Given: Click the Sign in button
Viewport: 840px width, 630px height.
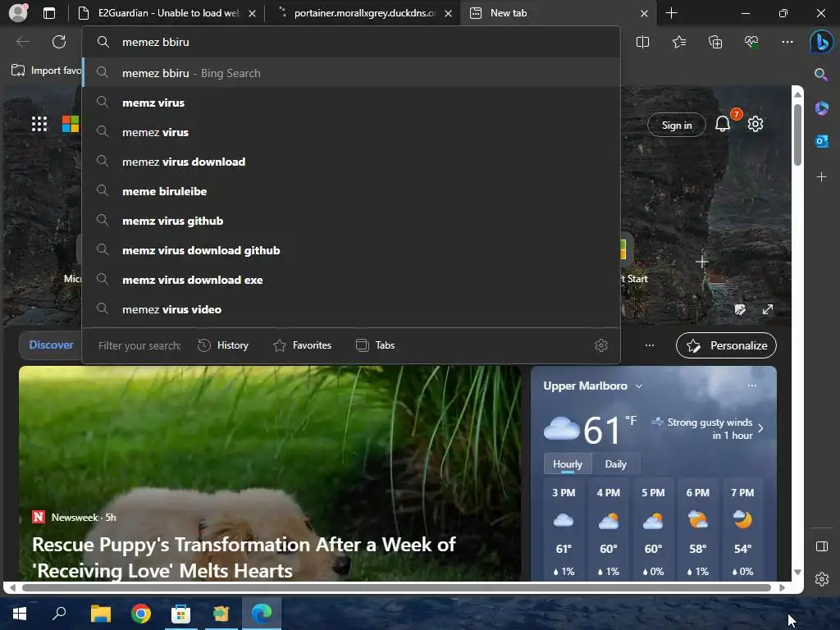Looking at the screenshot, I should point(677,125).
